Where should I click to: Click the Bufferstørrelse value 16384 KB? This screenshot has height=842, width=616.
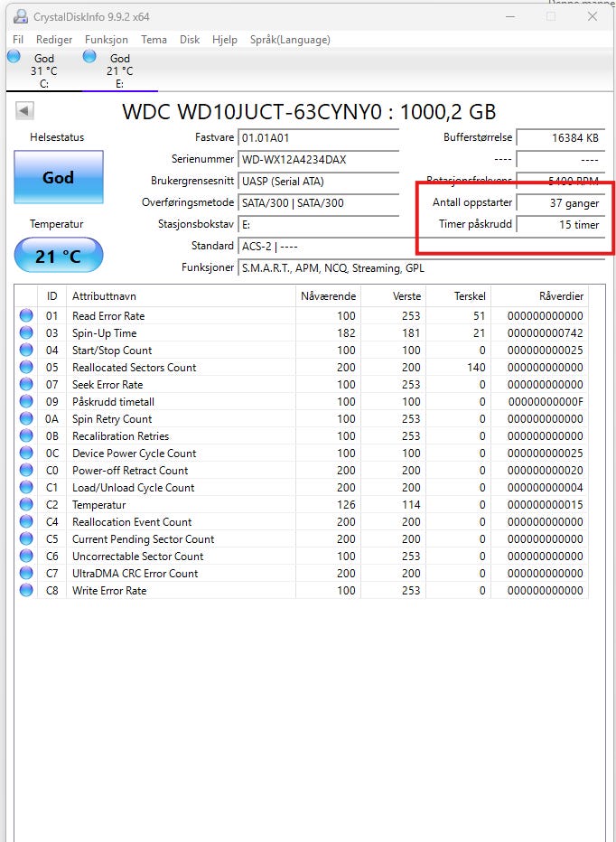[561, 137]
